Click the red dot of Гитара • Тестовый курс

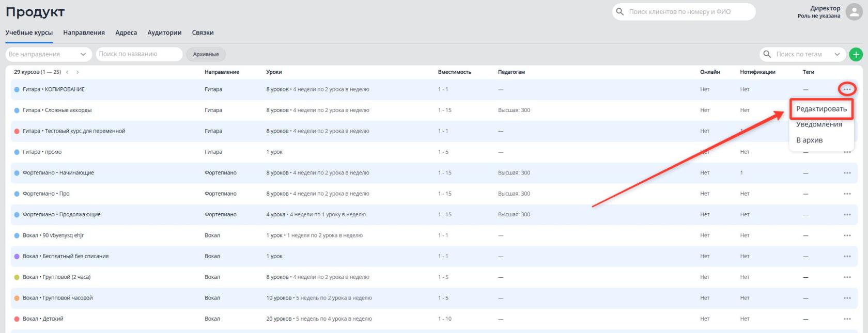coord(17,131)
